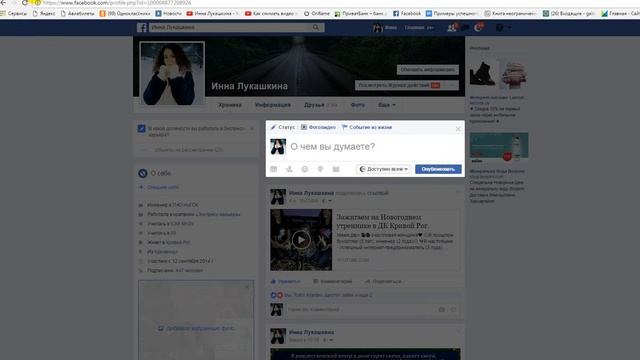Click the Главная link in top bar
Image resolution: width=640 pixels, height=360 pixels.
pyautogui.click(x=415, y=27)
